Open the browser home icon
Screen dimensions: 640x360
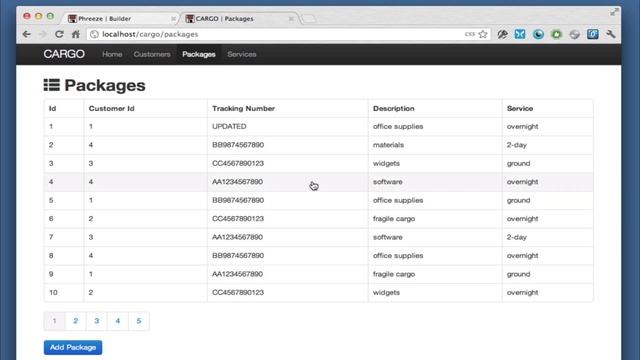tap(76, 34)
